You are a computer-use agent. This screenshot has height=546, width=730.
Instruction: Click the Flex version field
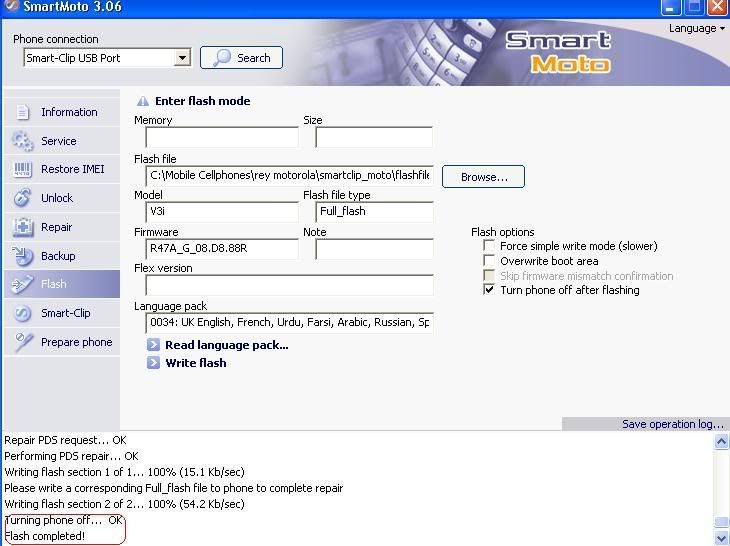tap(290, 285)
